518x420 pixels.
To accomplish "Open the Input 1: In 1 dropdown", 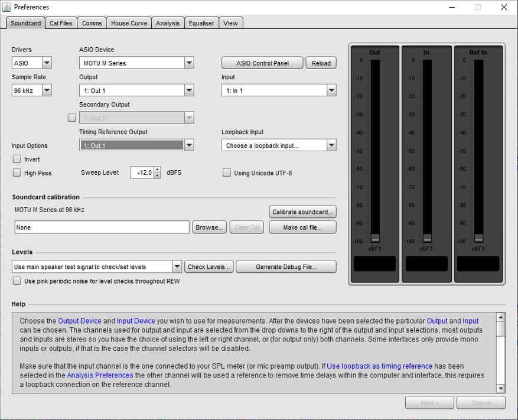I will click(x=279, y=90).
